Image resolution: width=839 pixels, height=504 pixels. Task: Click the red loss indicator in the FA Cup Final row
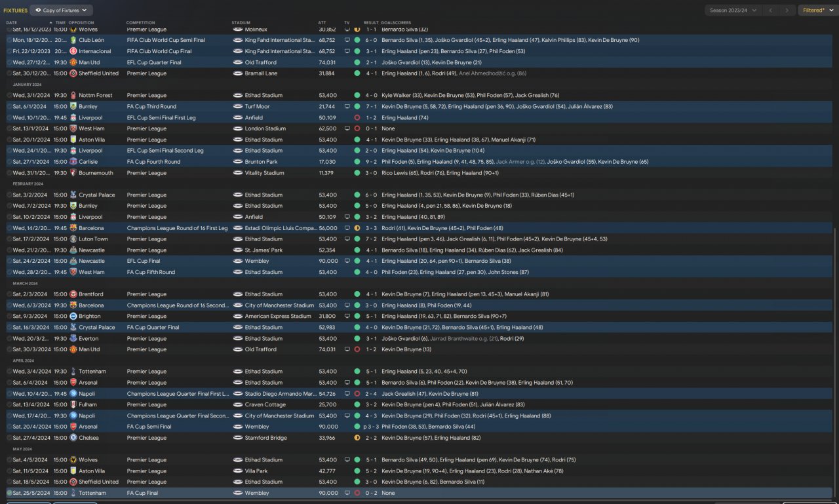[x=357, y=493]
